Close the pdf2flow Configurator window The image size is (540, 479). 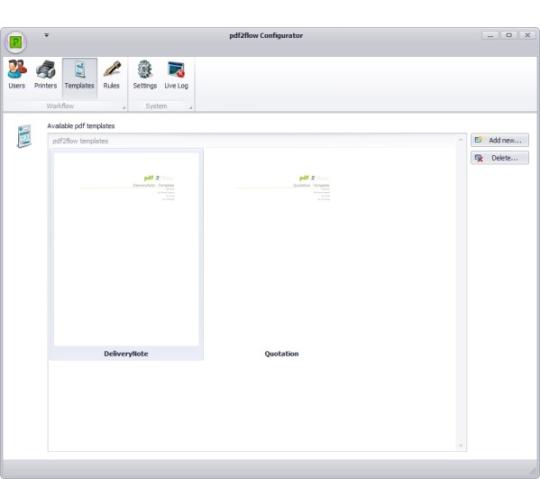(x=527, y=35)
